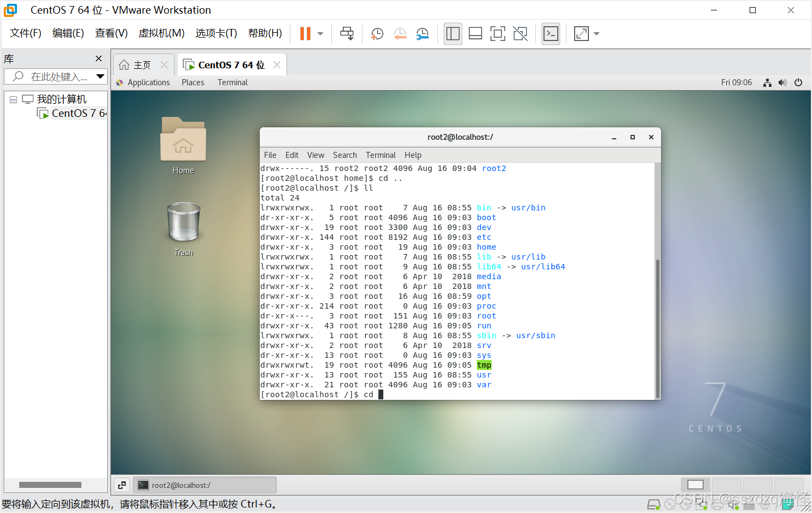The width and height of the screenshot is (812, 513).
Task: Close the CentOS 7 64 位 tab
Action: point(277,65)
